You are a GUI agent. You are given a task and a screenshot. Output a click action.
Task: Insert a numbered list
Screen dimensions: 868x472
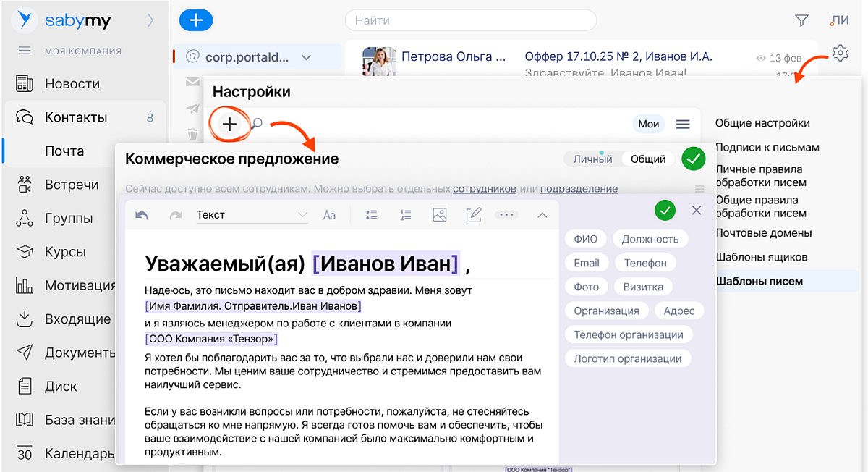pos(405,215)
